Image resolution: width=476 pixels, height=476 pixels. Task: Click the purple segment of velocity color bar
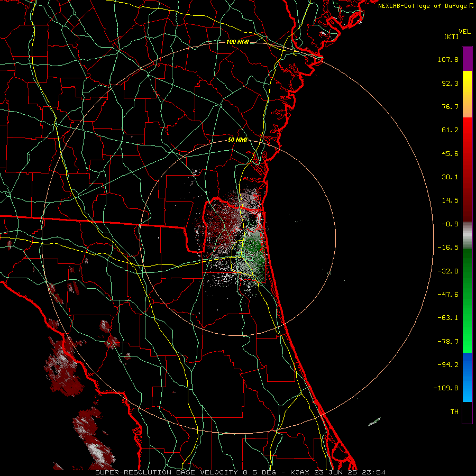click(467, 59)
